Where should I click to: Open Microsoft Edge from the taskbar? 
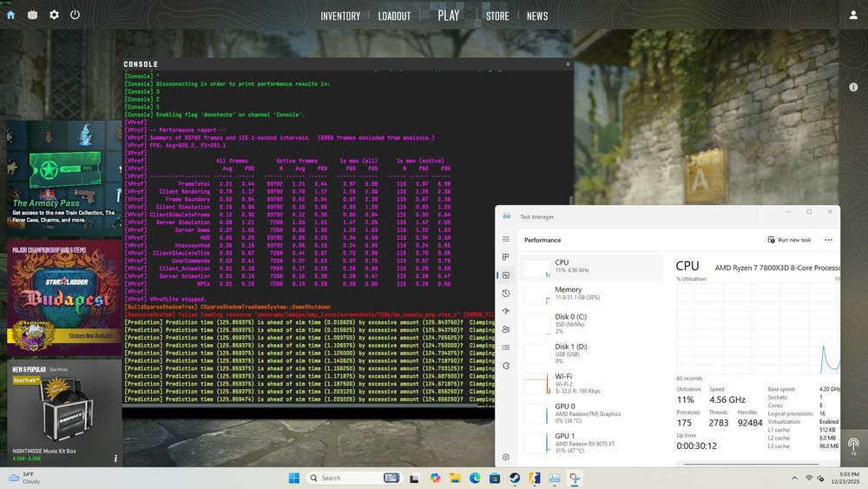475,478
